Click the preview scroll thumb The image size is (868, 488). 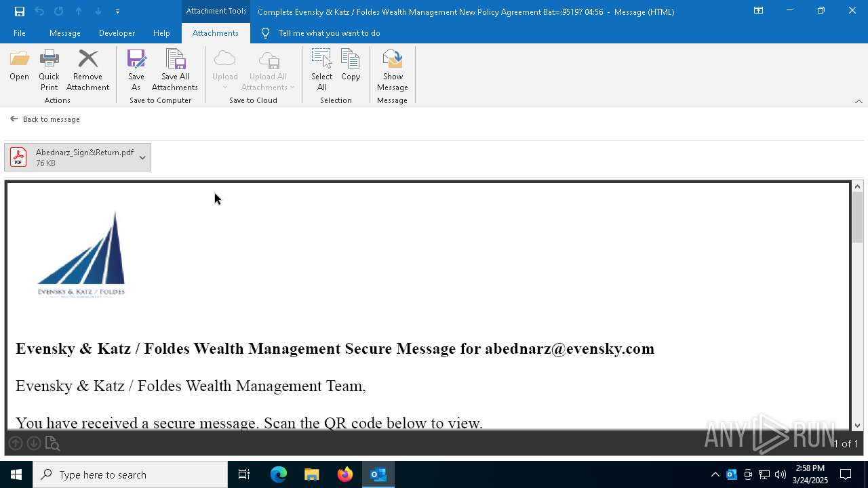click(857, 218)
